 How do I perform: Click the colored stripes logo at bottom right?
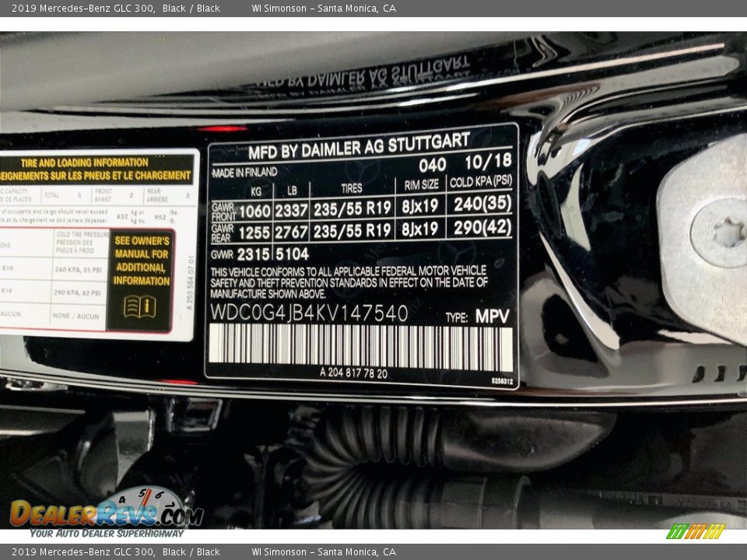click(x=696, y=531)
